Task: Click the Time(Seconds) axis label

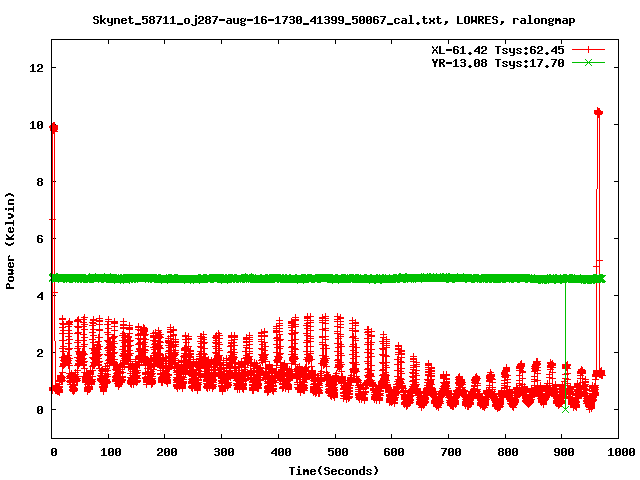Action: point(334,471)
